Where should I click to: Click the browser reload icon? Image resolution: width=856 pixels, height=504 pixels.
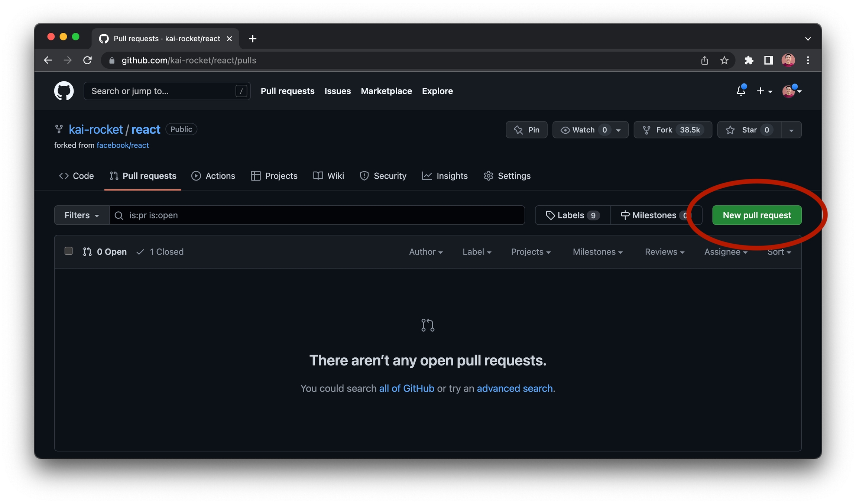(88, 60)
